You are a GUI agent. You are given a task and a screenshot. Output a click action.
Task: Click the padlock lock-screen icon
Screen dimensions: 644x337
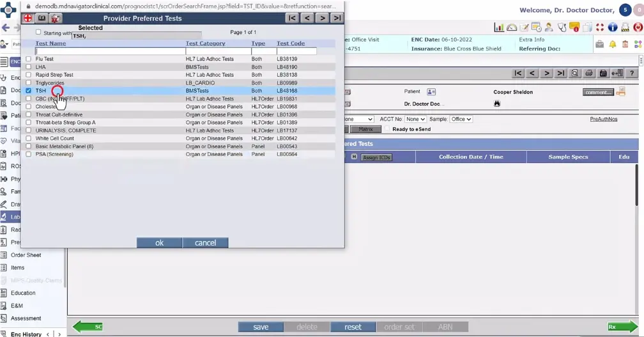[625, 27]
